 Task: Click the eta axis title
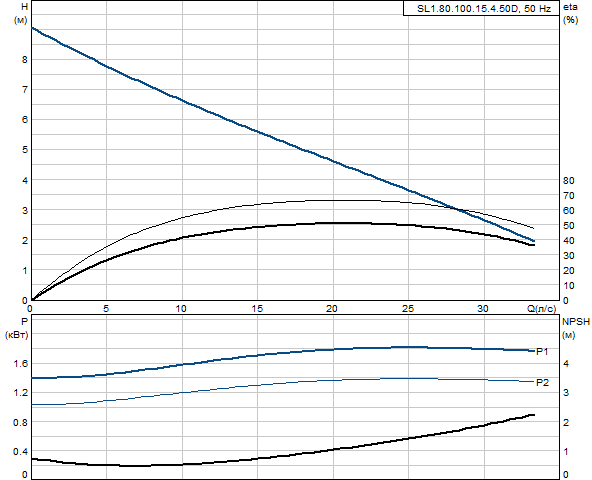pyautogui.click(x=570, y=7)
